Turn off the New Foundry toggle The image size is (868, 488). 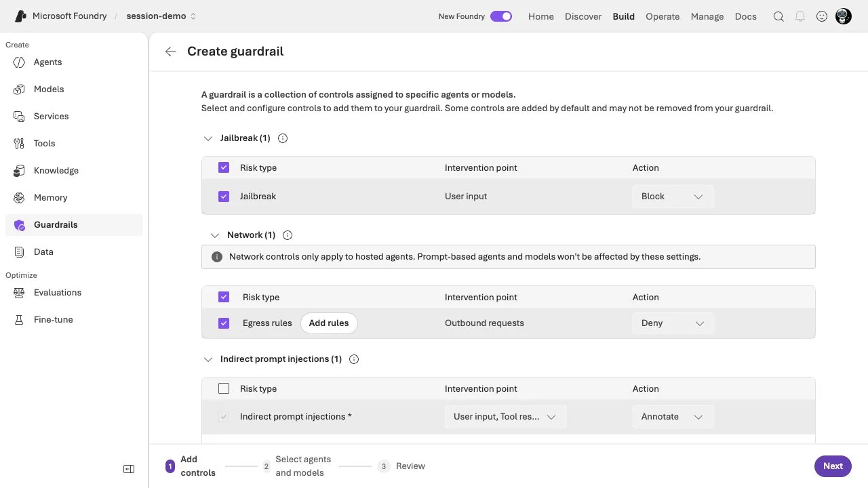501,16
